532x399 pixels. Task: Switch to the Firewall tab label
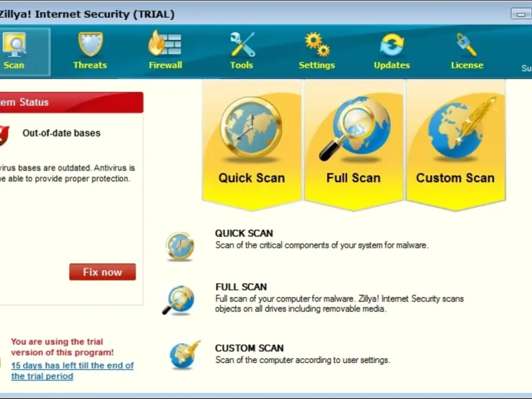point(166,65)
